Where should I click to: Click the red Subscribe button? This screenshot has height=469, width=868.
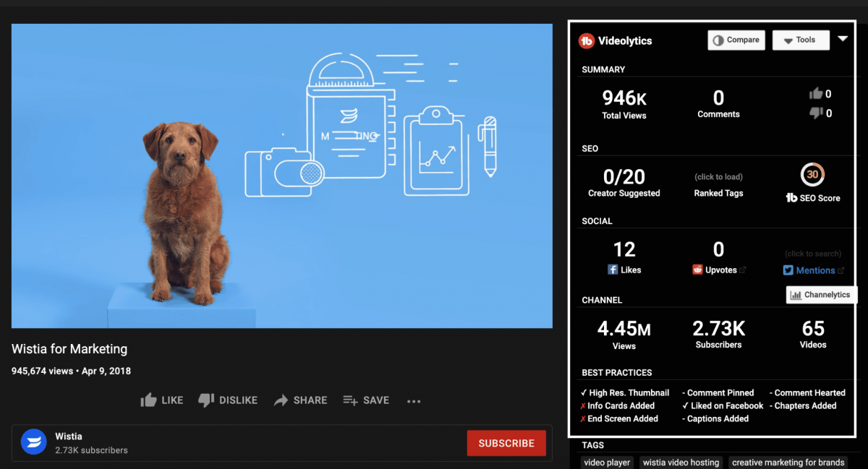506,443
